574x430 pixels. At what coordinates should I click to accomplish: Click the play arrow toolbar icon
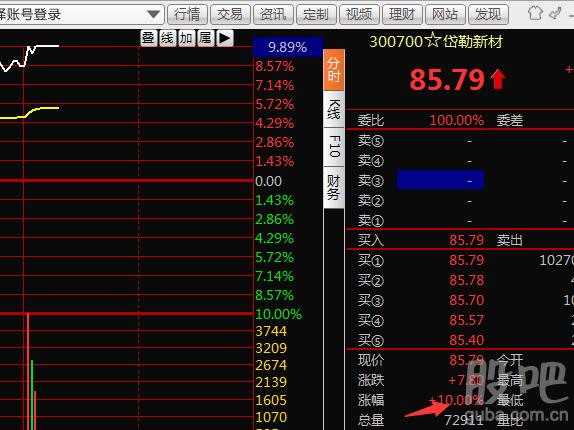pyautogui.click(x=225, y=38)
